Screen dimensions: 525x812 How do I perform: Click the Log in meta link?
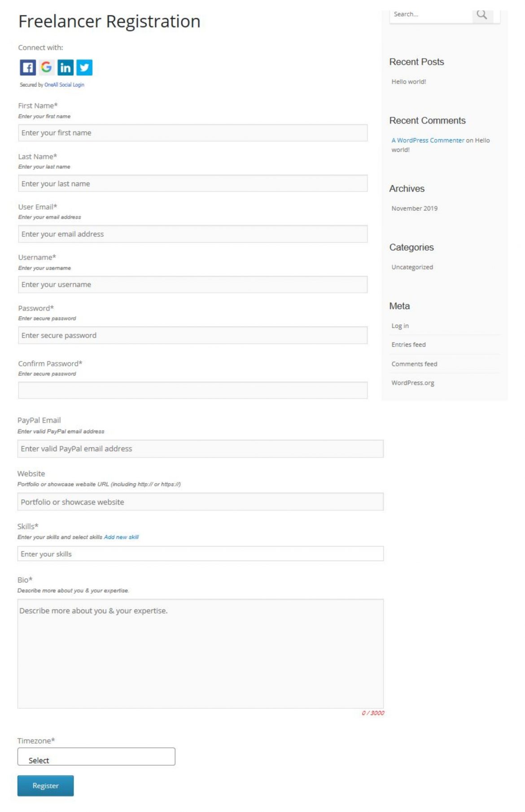400,326
